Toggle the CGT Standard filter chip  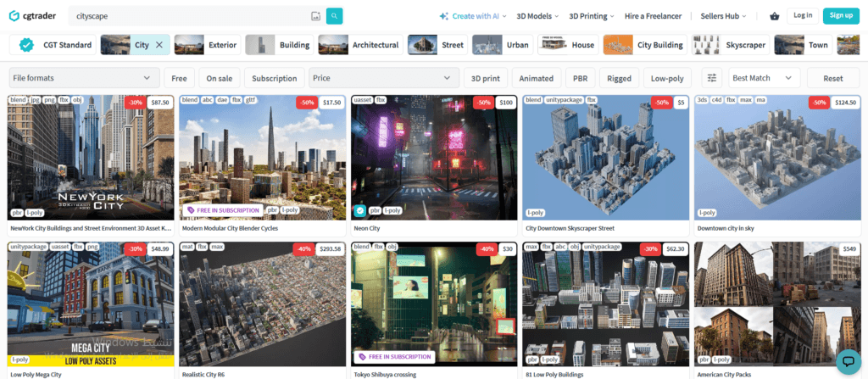click(53, 45)
